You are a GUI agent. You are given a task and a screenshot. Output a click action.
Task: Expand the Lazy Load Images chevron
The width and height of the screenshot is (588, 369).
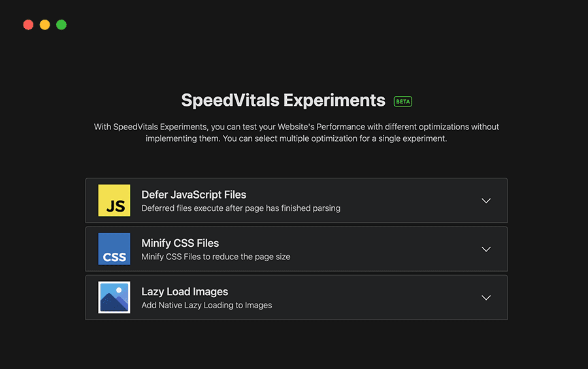pos(486,297)
